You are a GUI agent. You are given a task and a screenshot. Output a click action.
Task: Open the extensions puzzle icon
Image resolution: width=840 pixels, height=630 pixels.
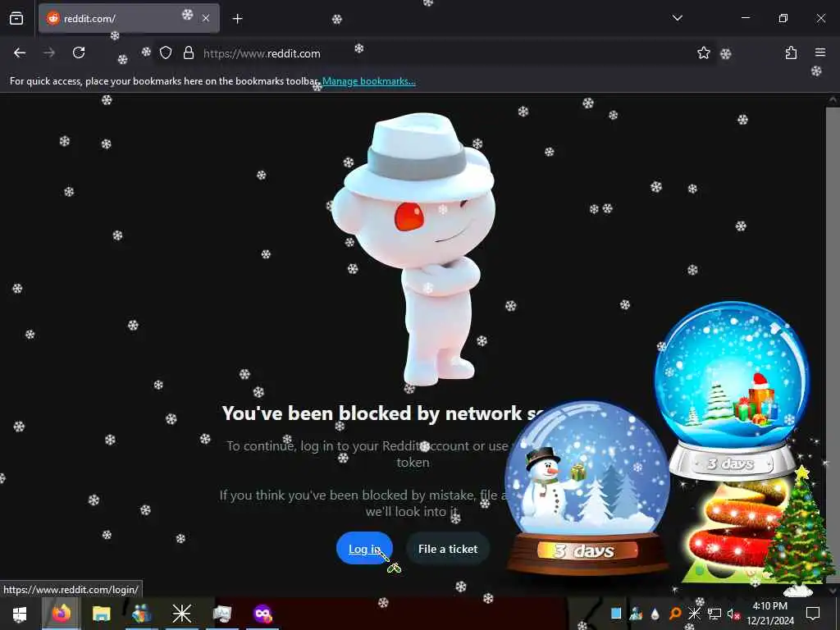click(791, 52)
